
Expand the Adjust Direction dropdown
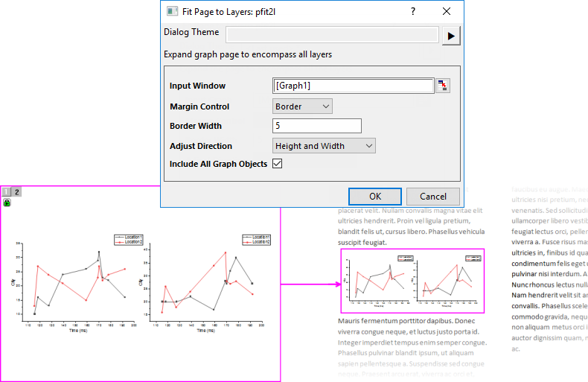[x=324, y=146]
